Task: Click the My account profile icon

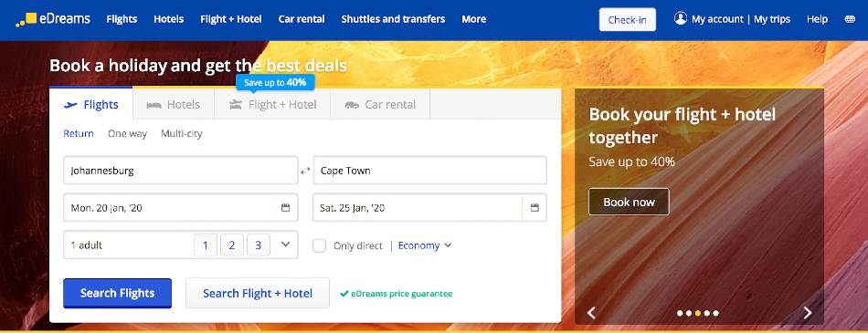Action: click(x=681, y=18)
